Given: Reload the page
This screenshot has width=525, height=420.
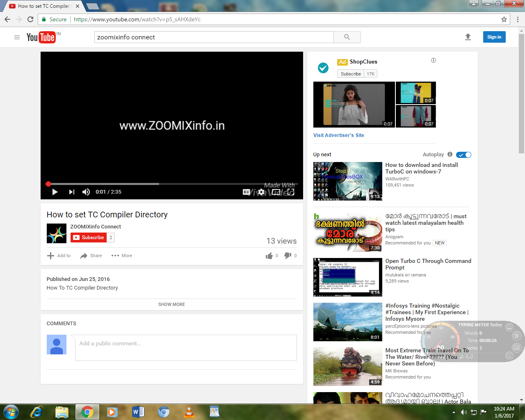Looking at the screenshot, I should [30, 19].
